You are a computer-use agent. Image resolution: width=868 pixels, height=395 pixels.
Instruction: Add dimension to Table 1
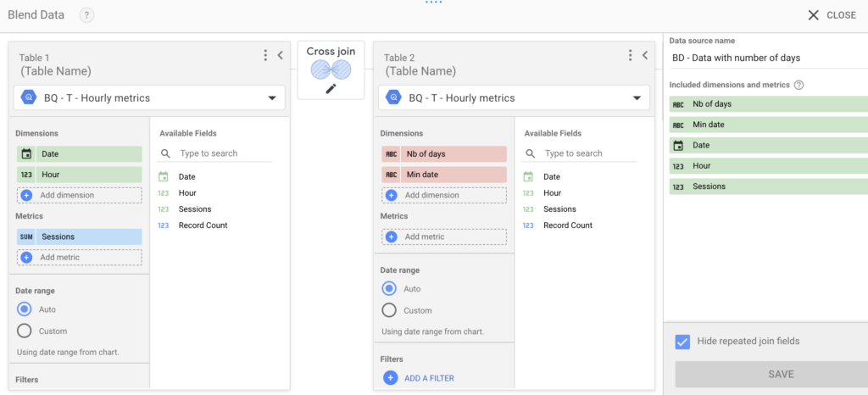(79, 195)
